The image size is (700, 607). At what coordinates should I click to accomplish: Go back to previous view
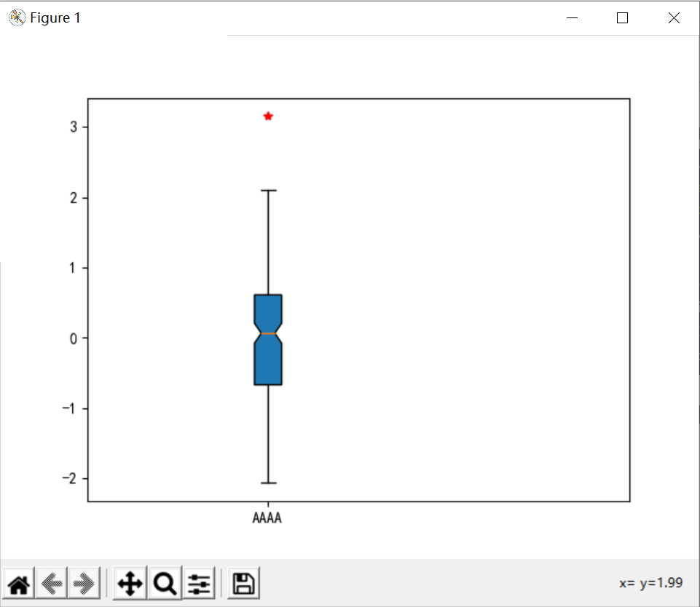pyautogui.click(x=51, y=582)
